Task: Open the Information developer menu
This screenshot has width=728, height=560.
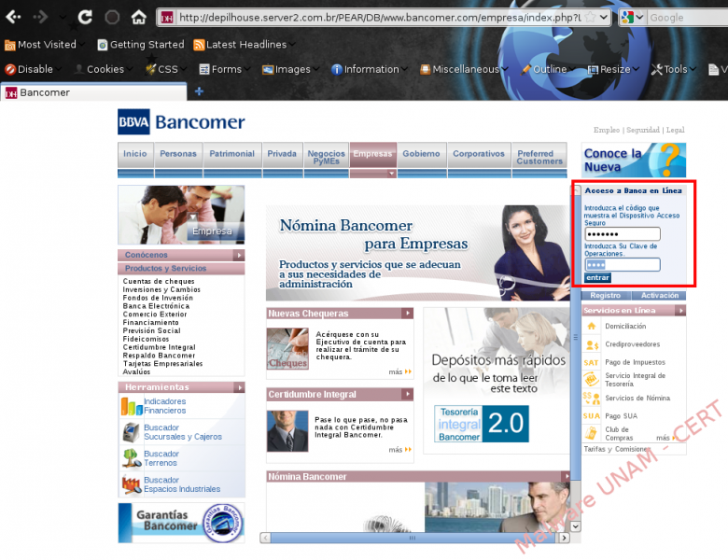Action: 369,69
